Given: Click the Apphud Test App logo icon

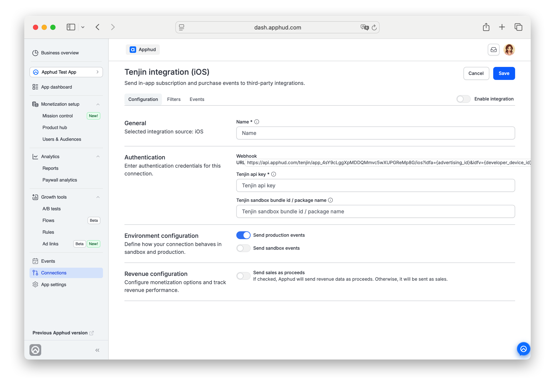Looking at the screenshot, I should click(36, 72).
